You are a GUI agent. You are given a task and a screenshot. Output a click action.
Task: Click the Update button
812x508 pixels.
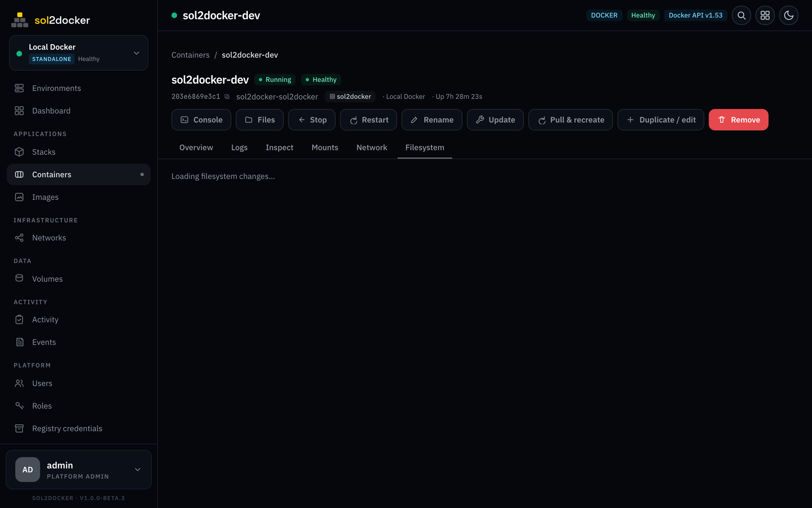click(495, 119)
